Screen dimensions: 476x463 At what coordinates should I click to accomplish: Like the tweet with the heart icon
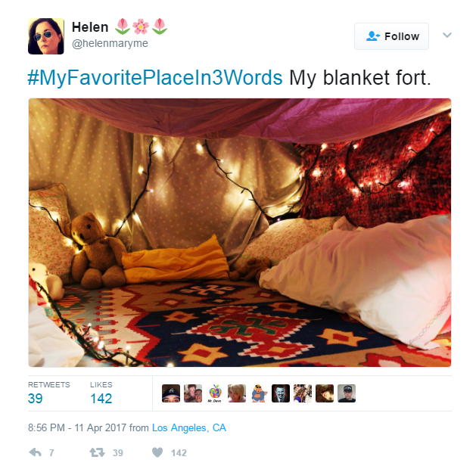[x=157, y=452]
